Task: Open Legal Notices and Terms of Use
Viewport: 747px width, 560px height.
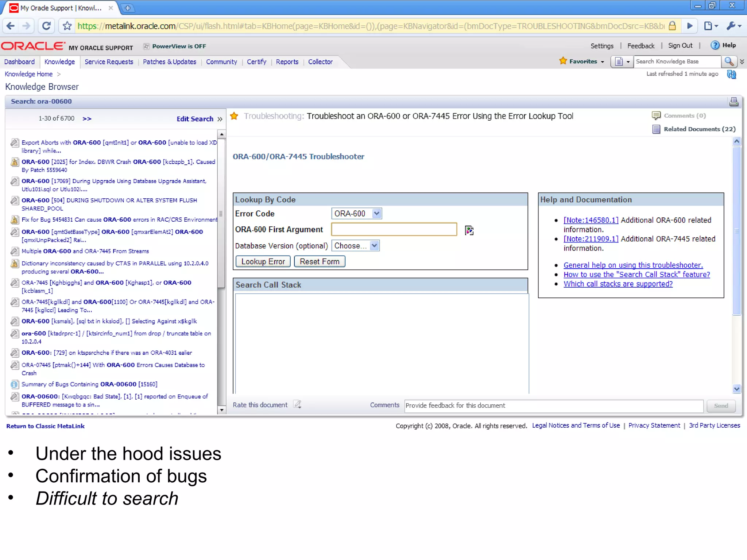Action: [x=576, y=425]
